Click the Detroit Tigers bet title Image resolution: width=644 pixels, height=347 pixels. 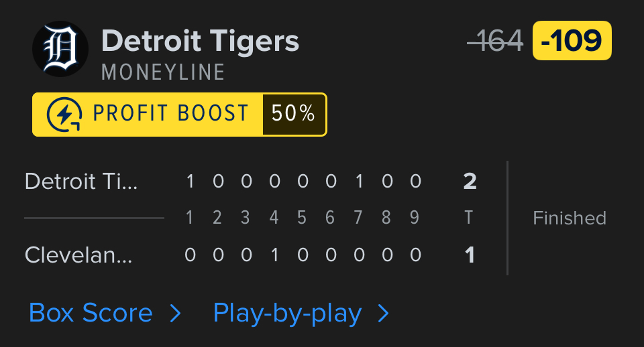point(200,41)
